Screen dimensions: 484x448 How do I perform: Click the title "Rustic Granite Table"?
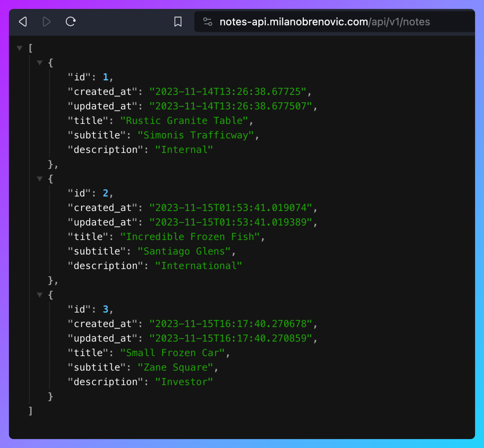[184, 121]
